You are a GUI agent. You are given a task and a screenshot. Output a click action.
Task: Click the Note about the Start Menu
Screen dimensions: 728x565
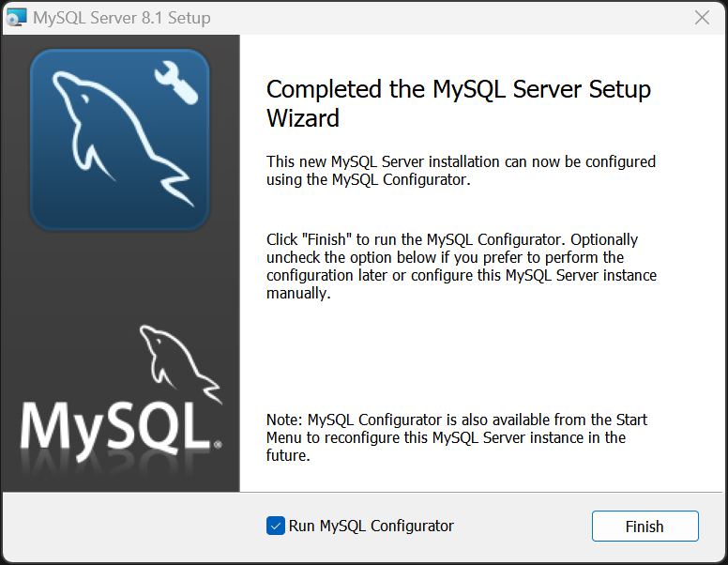point(456,437)
